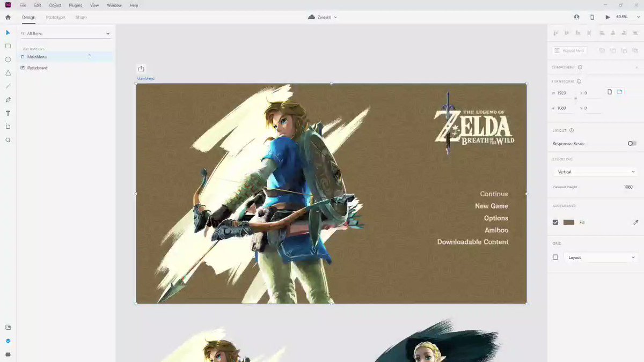Open the Plugins menu
The image size is (644, 362).
[76, 5]
